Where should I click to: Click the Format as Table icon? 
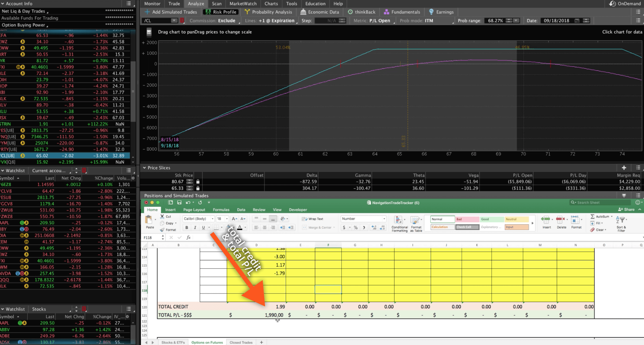416,224
